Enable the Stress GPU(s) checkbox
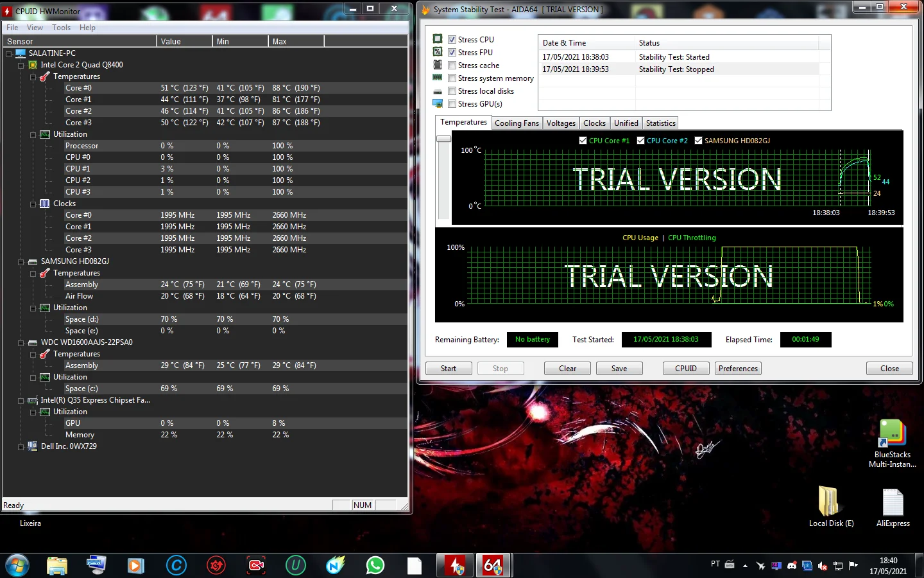This screenshot has width=924, height=578. click(x=452, y=103)
